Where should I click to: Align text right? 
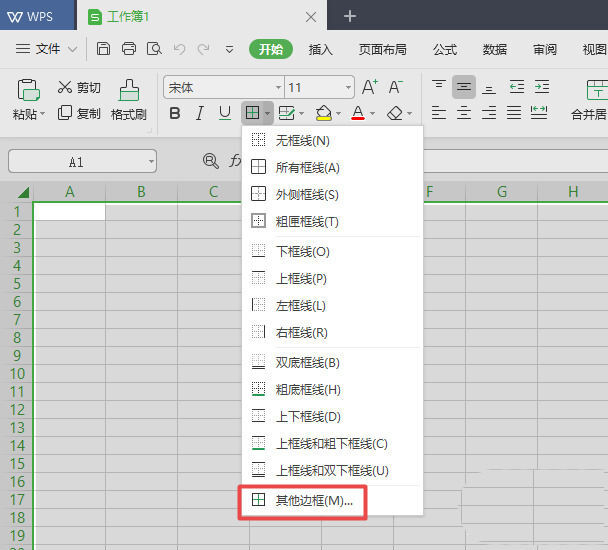489,113
